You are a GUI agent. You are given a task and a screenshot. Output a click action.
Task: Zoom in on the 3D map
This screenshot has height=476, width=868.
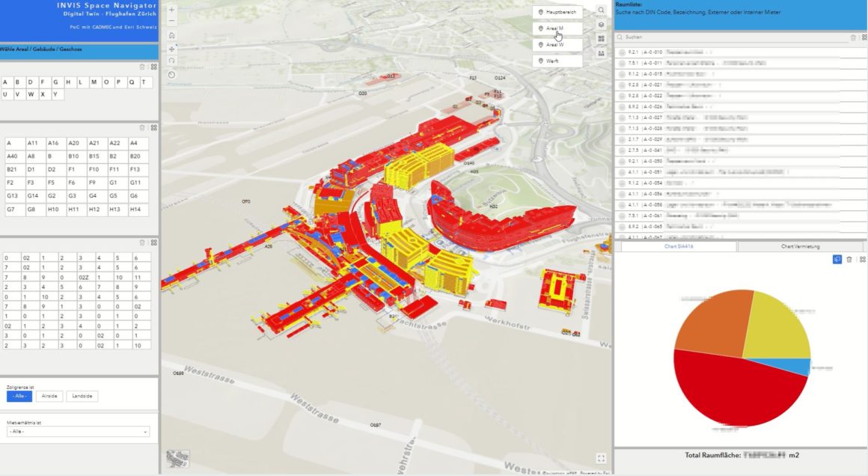pyautogui.click(x=172, y=10)
